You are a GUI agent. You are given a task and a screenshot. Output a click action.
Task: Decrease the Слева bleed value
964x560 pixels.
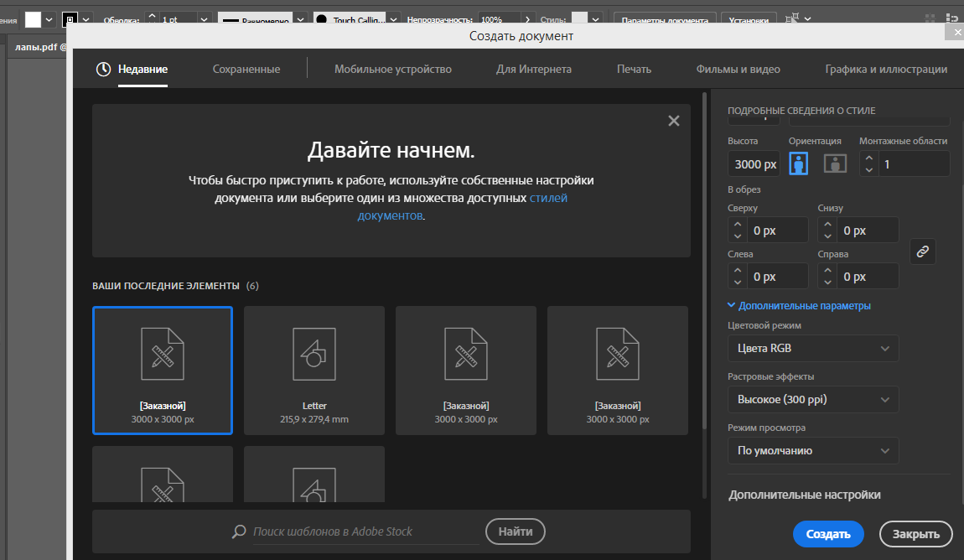tap(738, 283)
